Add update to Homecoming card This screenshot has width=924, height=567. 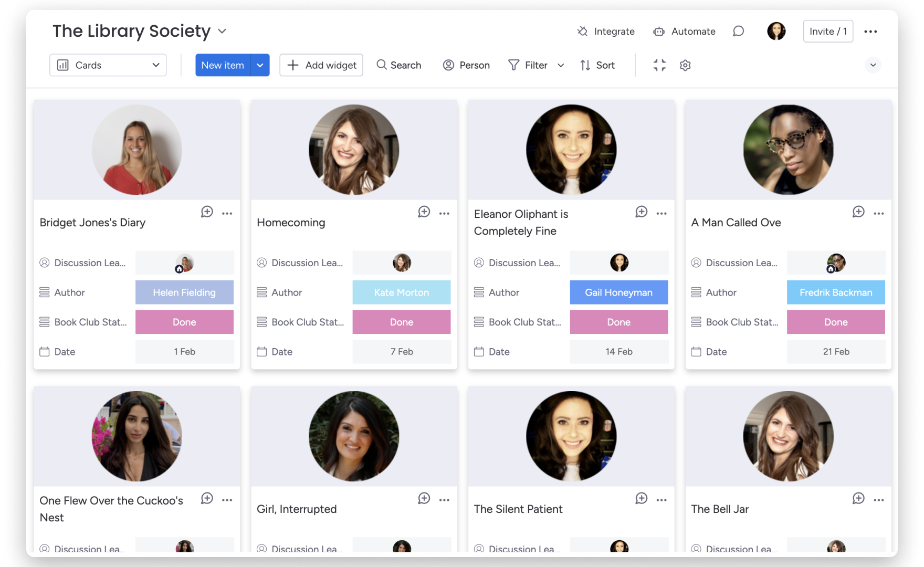coord(424,212)
